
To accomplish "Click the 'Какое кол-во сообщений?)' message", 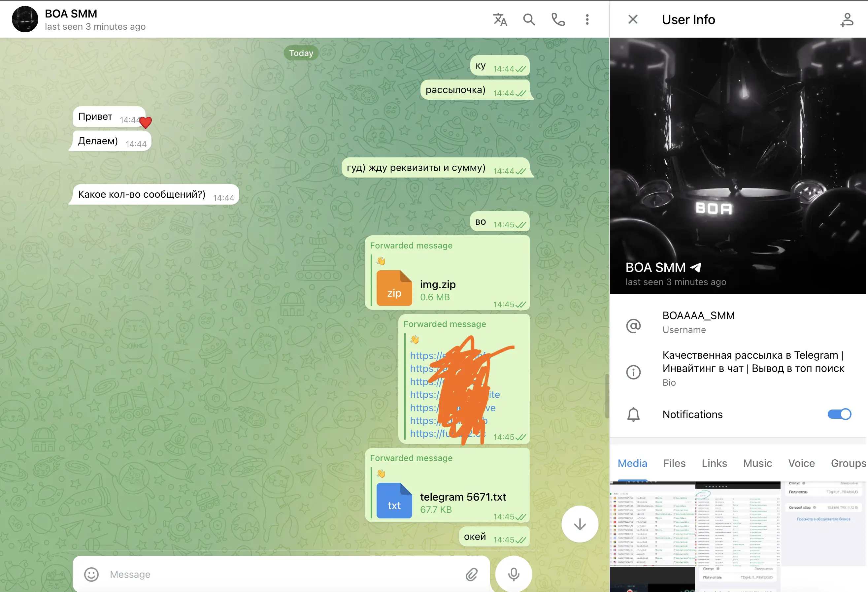I will click(x=154, y=194).
